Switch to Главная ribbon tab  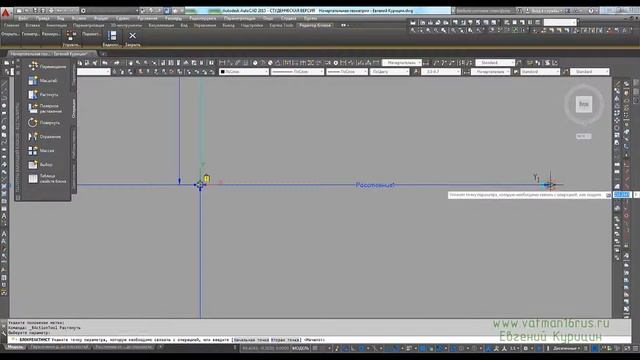tap(11, 25)
